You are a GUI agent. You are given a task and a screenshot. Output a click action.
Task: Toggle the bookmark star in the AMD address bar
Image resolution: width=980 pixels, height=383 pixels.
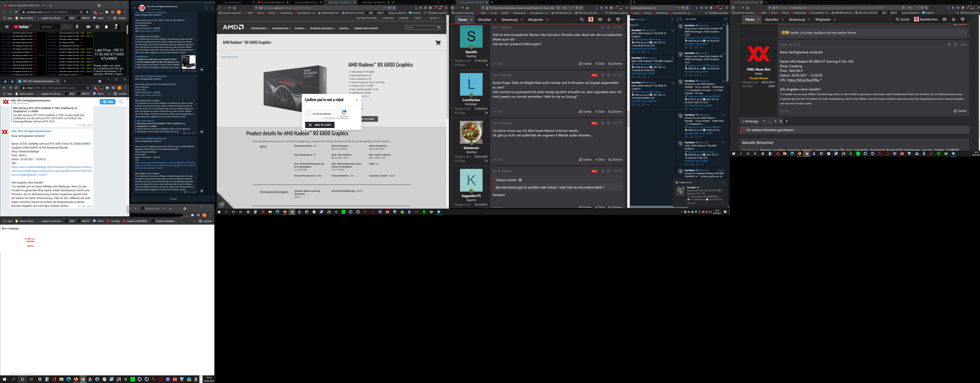click(394, 8)
